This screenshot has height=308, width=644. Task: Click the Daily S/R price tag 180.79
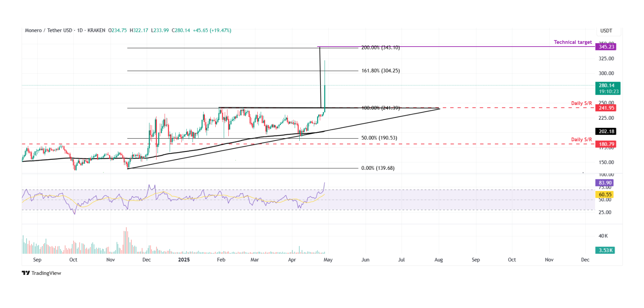click(606, 144)
